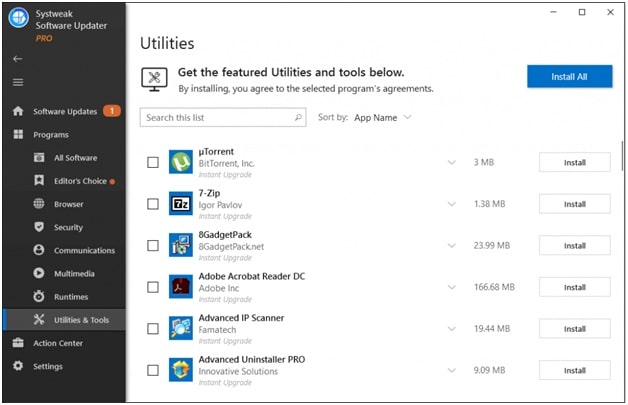This screenshot has width=628, height=405.
Task: Expand Advanced Uninstaller PRO details chevron
Action: (451, 370)
